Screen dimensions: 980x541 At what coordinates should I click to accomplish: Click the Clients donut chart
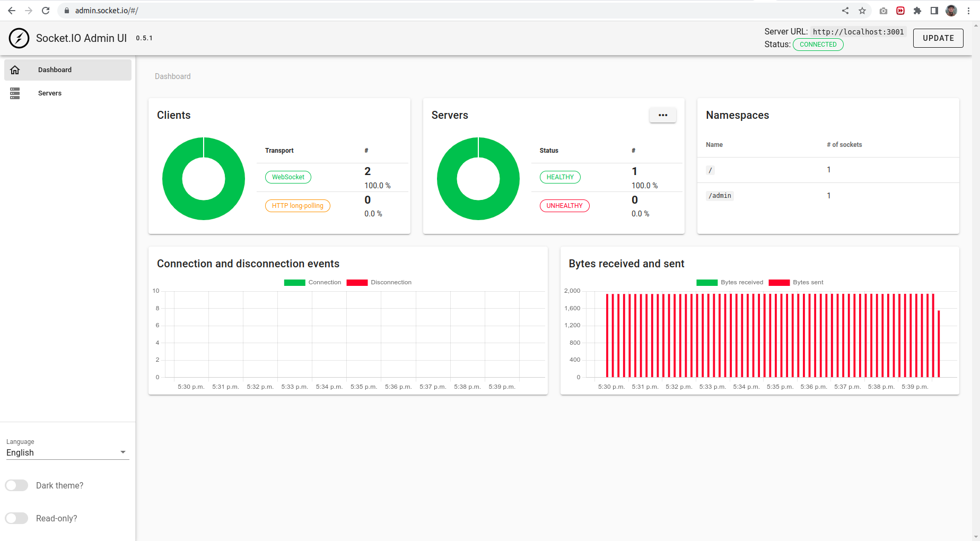coord(204,179)
